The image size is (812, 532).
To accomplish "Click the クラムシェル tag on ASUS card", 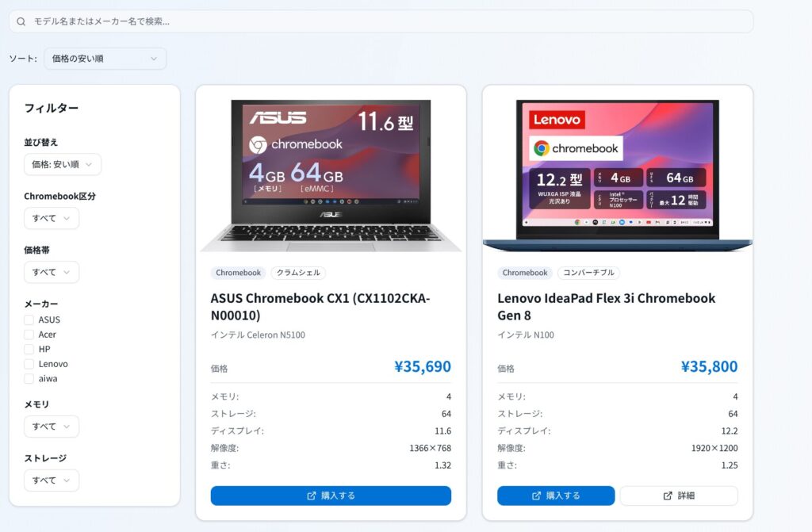I will [x=298, y=273].
